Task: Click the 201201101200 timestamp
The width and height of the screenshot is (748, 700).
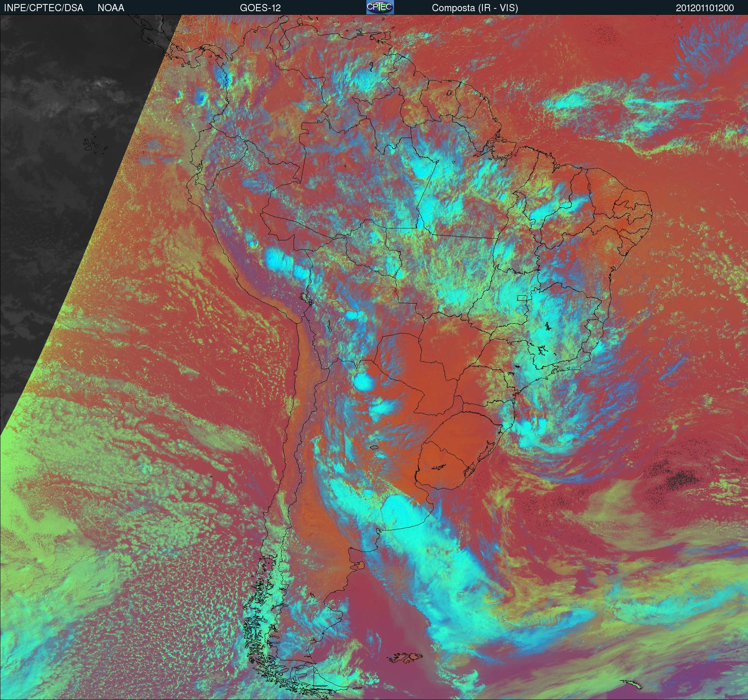Action: pos(705,8)
